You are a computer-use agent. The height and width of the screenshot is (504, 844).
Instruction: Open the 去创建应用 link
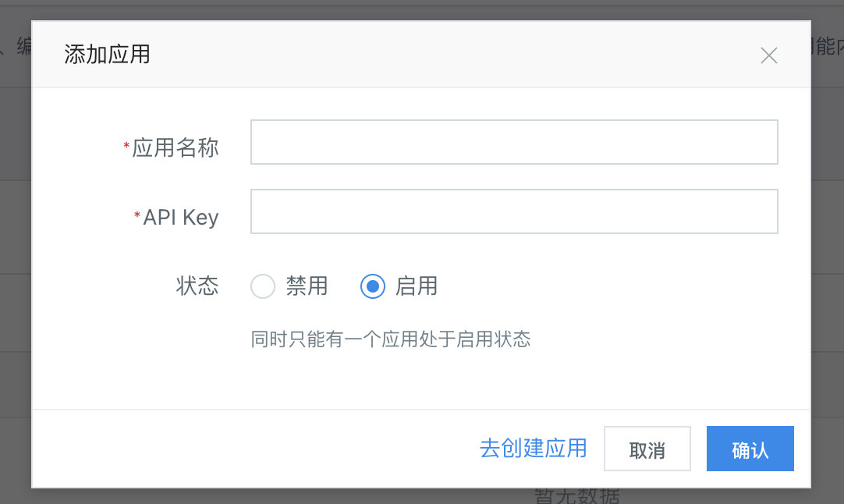(x=533, y=448)
